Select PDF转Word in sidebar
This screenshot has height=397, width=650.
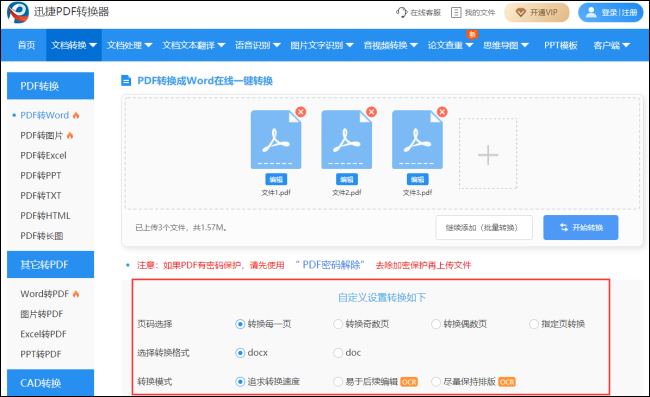click(45, 115)
